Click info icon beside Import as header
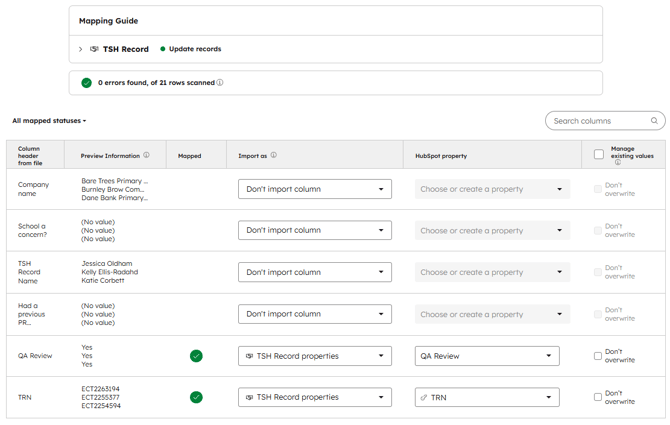Screen dimensions: 670x425 pyautogui.click(x=273, y=156)
